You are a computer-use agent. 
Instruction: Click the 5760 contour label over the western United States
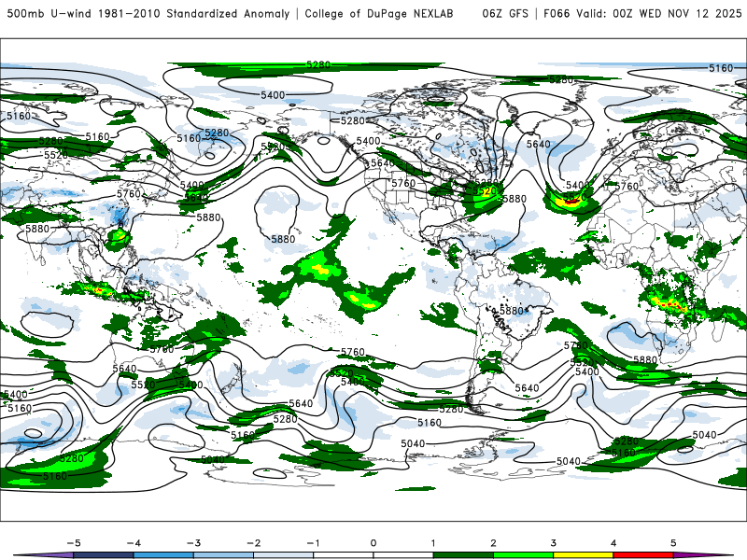coord(403,183)
